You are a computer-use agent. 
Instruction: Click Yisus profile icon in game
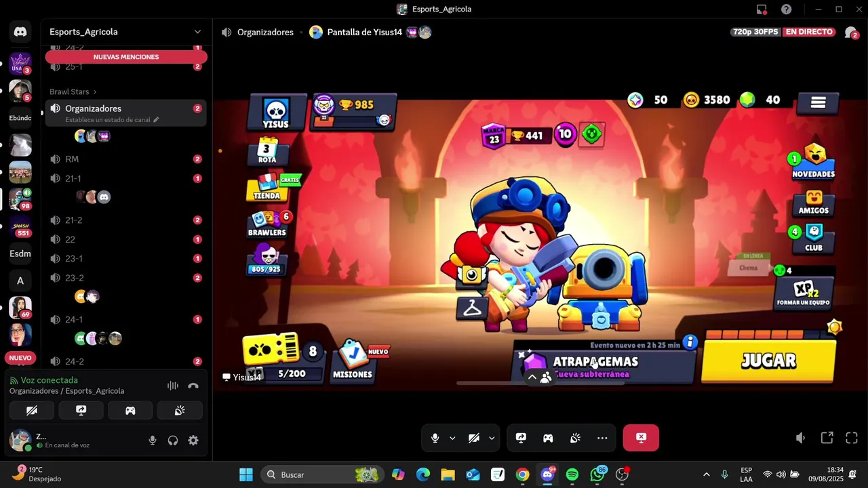(x=276, y=113)
